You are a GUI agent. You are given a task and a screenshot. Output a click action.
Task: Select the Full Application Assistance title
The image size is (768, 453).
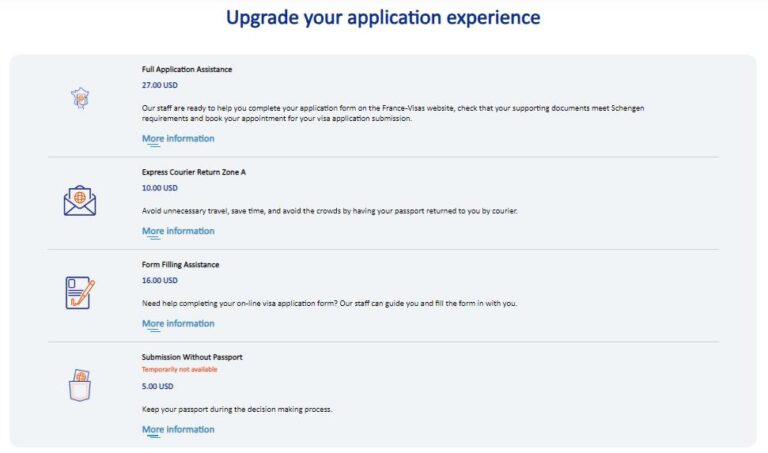tap(187, 70)
